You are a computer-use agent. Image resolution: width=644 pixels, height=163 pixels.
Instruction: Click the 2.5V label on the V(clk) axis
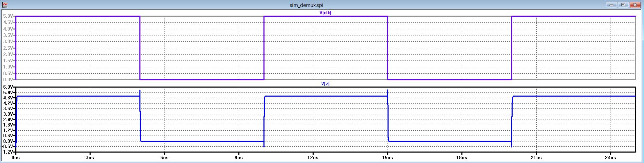click(x=8, y=48)
